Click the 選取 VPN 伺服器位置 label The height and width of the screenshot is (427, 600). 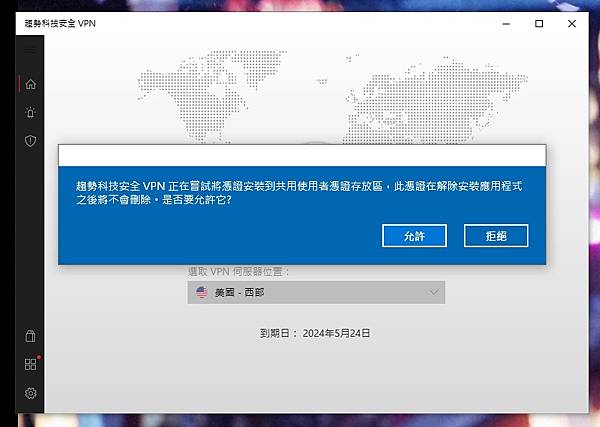click(x=238, y=272)
